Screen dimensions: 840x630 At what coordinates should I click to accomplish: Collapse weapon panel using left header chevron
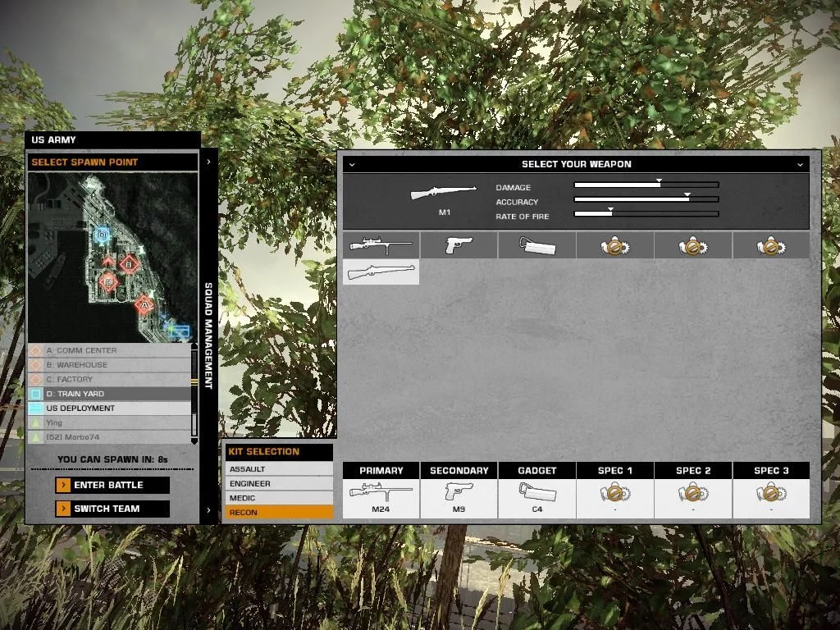tap(352, 164)
